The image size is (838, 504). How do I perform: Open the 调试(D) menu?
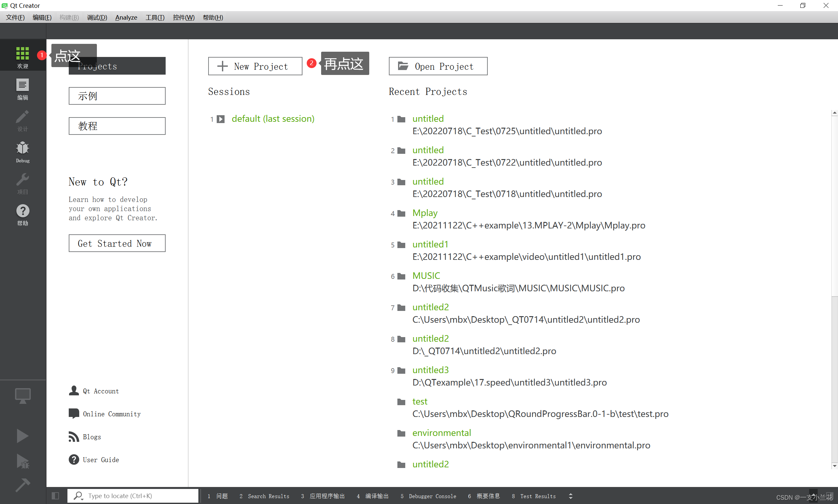(97, 17)
